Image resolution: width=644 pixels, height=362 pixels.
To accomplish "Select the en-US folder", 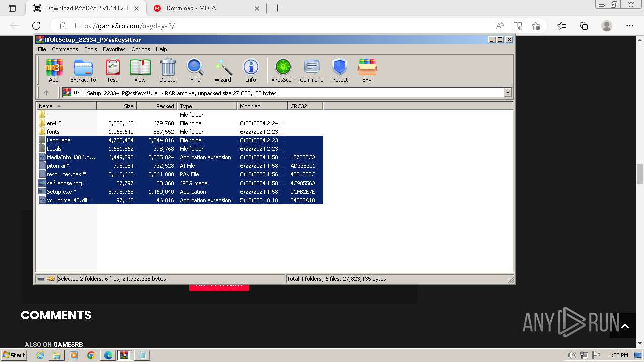I will [180, 123].
